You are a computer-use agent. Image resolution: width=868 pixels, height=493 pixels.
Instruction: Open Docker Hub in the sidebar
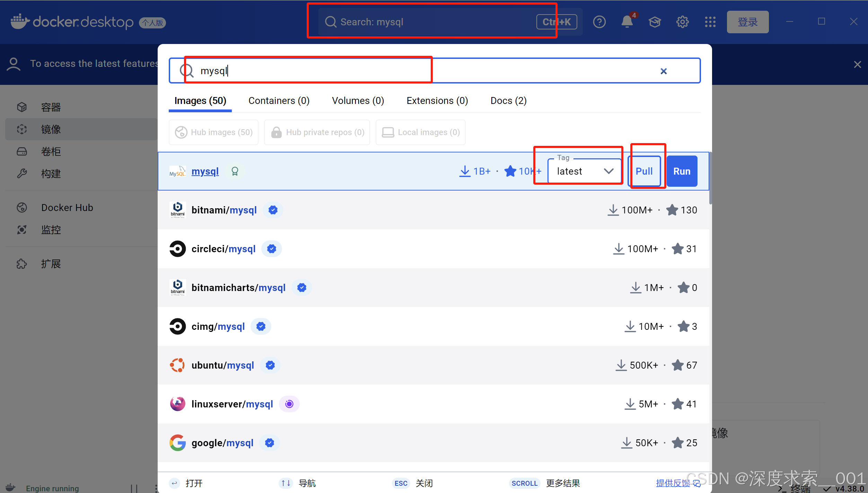(x=67, y=208)
